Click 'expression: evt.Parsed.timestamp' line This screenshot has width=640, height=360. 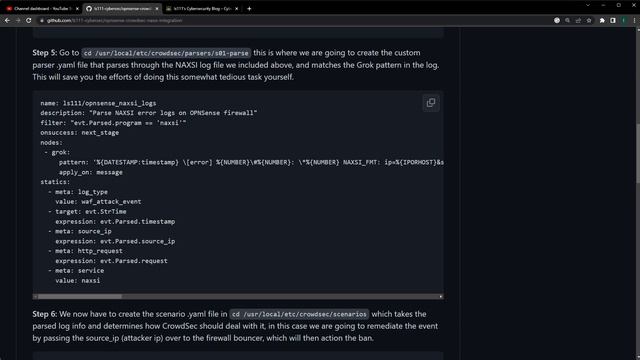click(115, 222)
